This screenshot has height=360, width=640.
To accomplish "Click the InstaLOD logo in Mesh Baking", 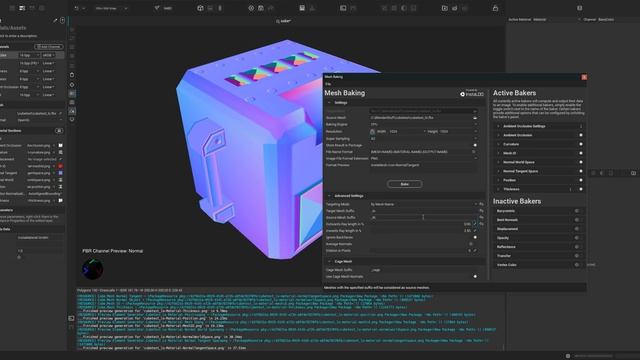I will (x=472, y=93).
